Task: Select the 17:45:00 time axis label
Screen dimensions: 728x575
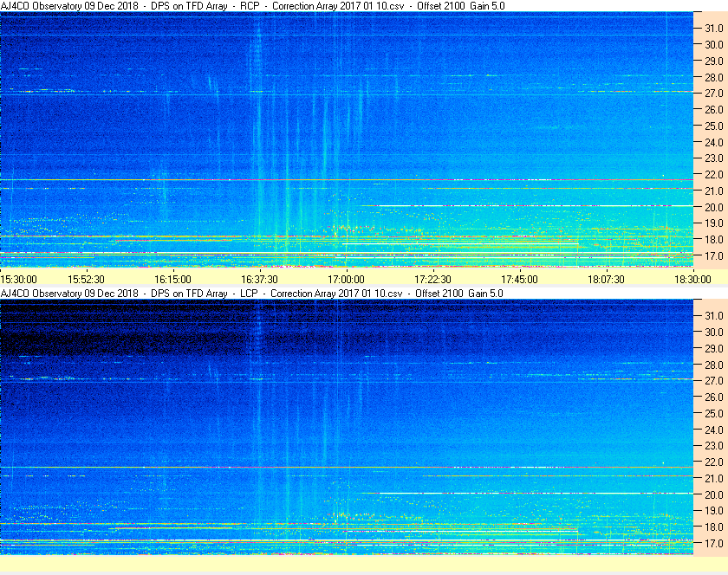Action: 519,280
